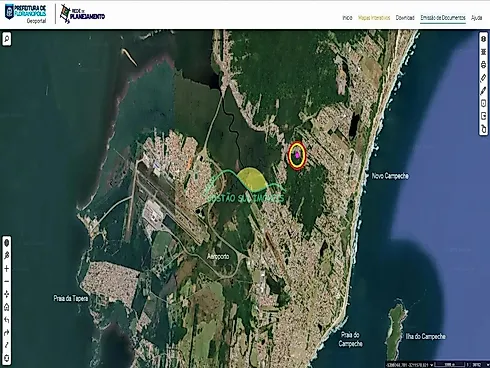The image size is (490, 368).
Task: Click the Prefeitura de Florianópolis Geoportal logo
Action: coord(26,13)
